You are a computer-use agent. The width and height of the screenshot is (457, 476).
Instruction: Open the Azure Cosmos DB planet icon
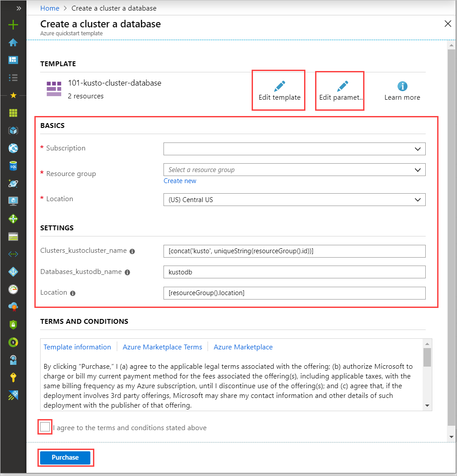[13, 184]
